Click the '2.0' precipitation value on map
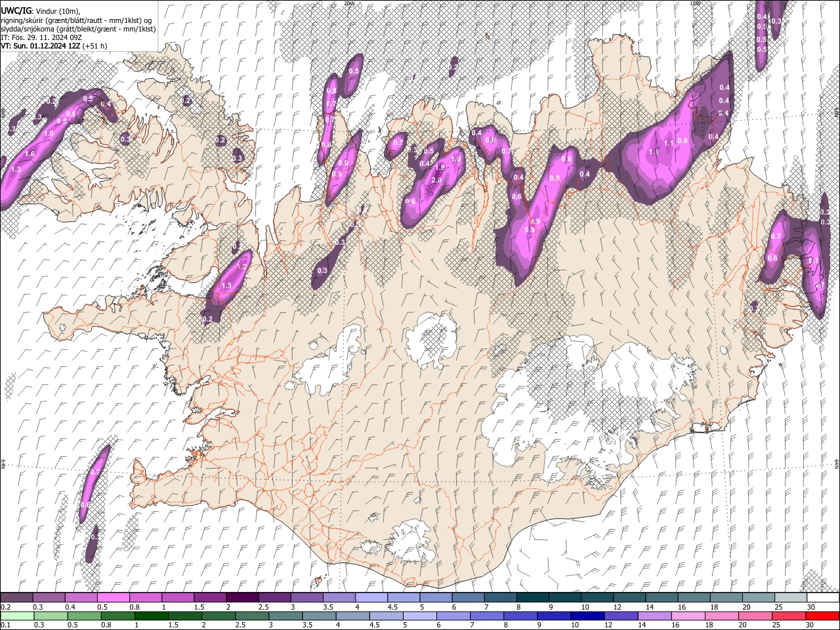The height and width of the screenshot is (630, 840). pyautogui.click(x=436, y=180)
